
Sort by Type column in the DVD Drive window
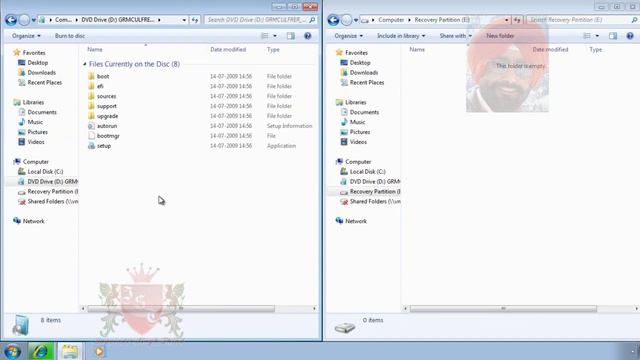pos(273,49)
